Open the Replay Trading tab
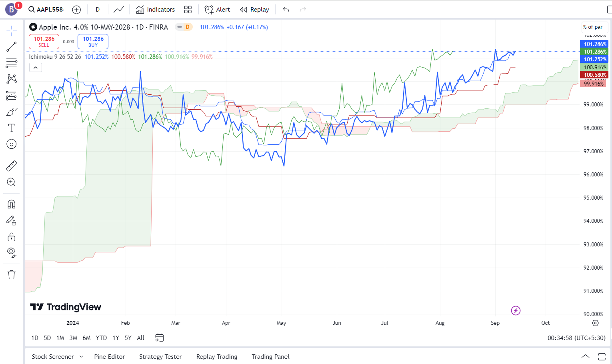This screenshot has height=364, width=612. (217, 357)
